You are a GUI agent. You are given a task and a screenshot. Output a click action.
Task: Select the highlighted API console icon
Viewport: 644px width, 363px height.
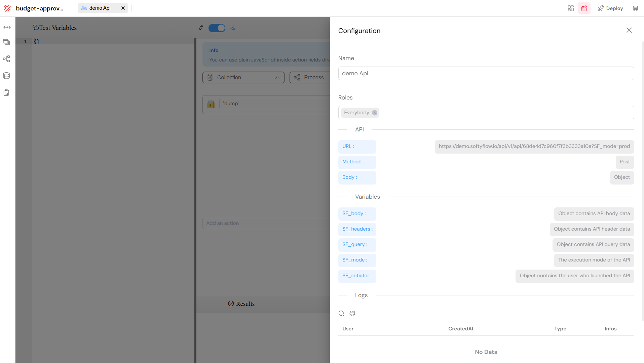[584, 8]
